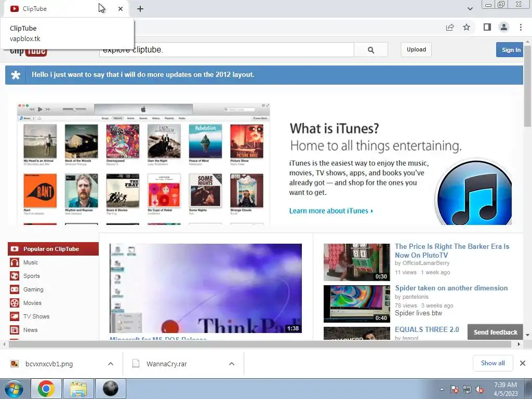
Task: Click the explore cliptube search field
Action: [227, 50]
